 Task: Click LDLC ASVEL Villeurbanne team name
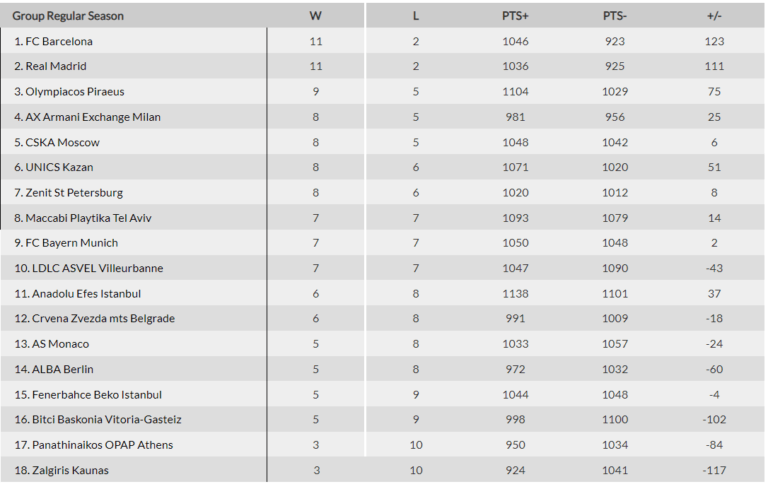click(x=94, y=268)
